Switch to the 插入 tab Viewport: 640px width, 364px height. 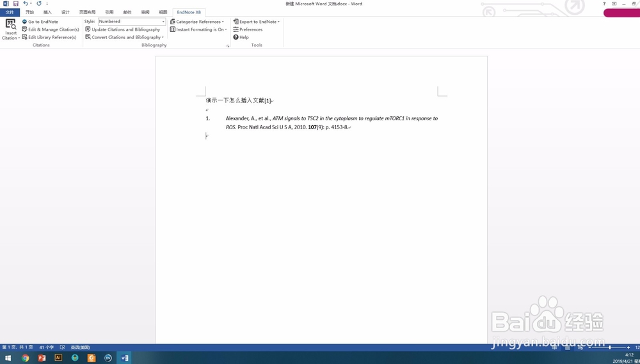click(x=47, y=12)
